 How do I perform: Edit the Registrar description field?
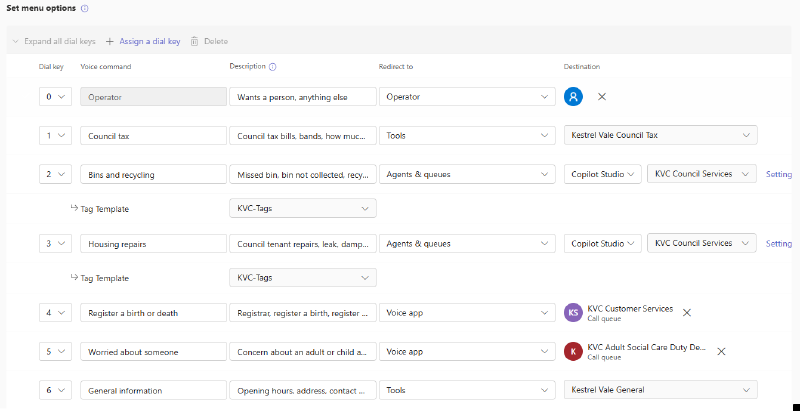(x=303, y=313)
